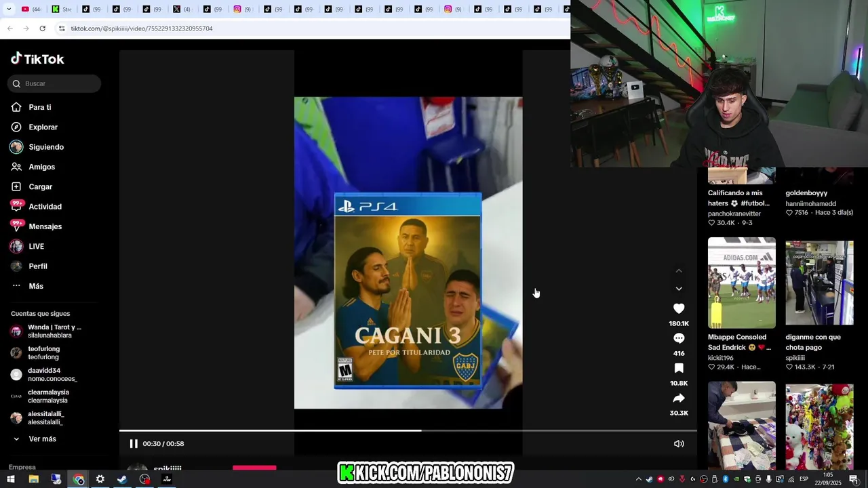This screenshot has height=488, width=868.
Task: Open File Explorer from the taskbar
Action: pyautogui.click(x=34, y=479)
